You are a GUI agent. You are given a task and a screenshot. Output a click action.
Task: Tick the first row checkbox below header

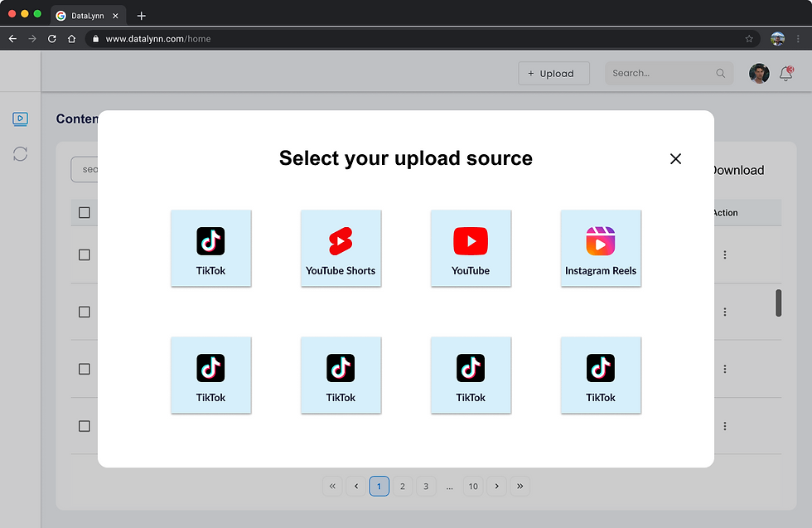(x=85, y=255)
